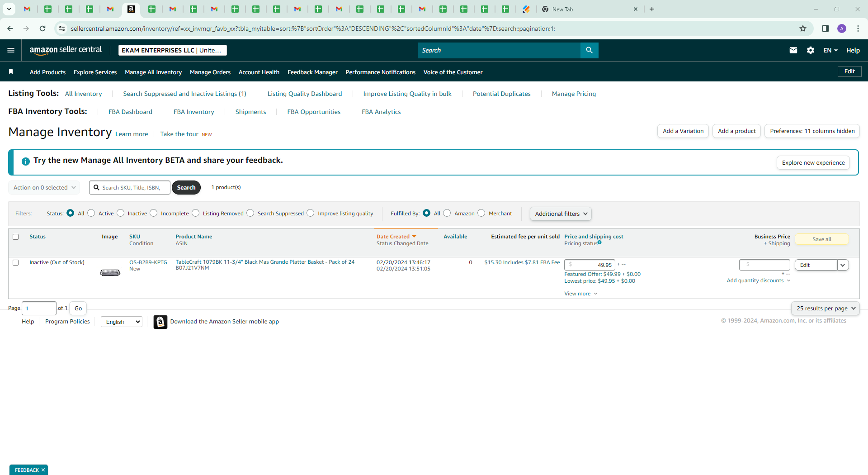Select the Inactive status radio button
Viewport: 868px width, 475px height.
point(120,213)
